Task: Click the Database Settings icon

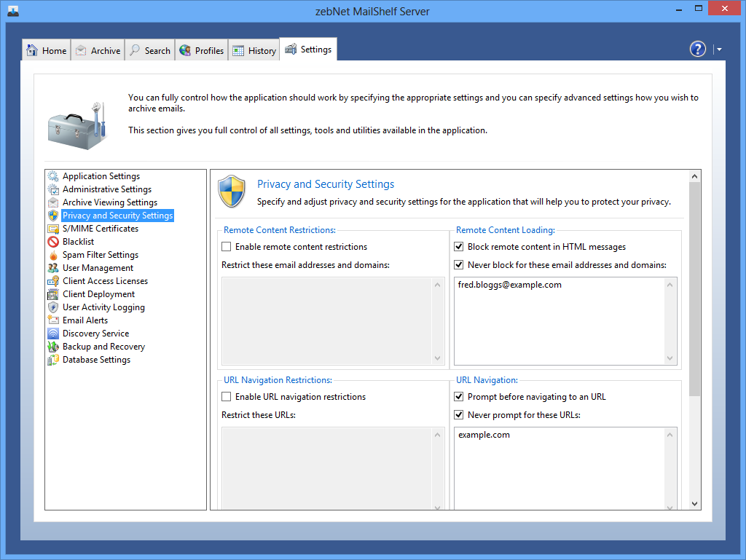Action: [x=53, y=360]
